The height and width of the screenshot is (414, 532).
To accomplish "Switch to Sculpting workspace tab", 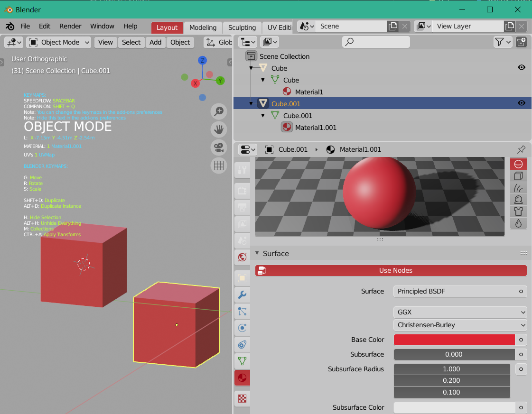I will tap(242, 28).
